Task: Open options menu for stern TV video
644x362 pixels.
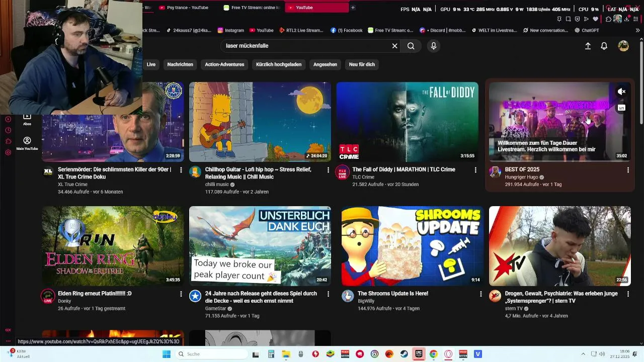Action: point(628,294)
